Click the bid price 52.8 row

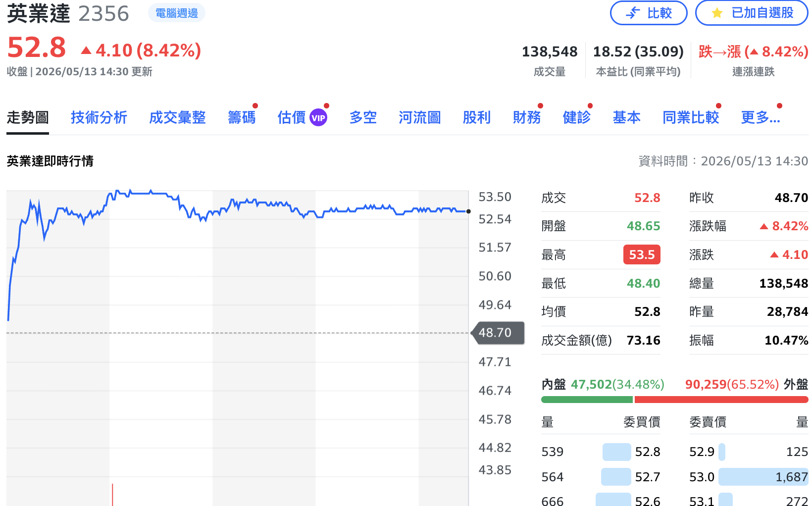pos(601,452)
